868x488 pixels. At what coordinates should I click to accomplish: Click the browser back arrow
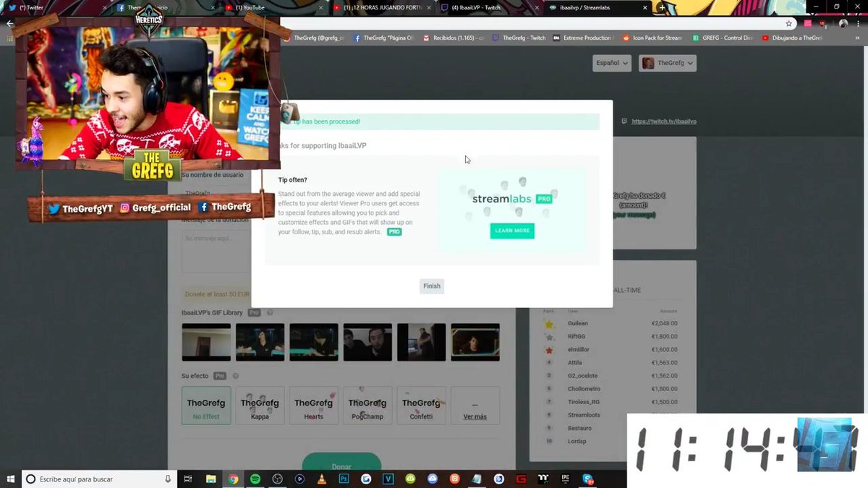tap(9, 23)
